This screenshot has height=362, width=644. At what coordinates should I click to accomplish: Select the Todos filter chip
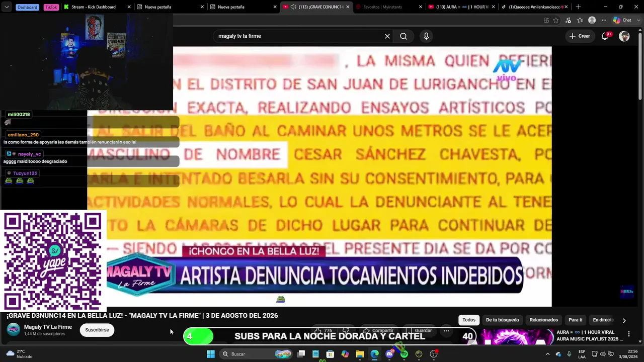[x=469, y=320]
